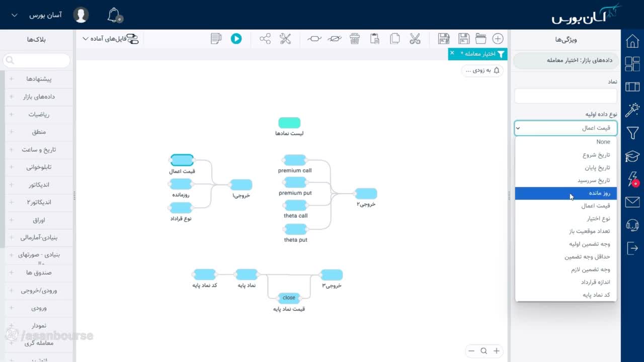Choose نوع اختیار option in dropdown
The width and height of the screenshot is (644, 362).
(566, 219)
